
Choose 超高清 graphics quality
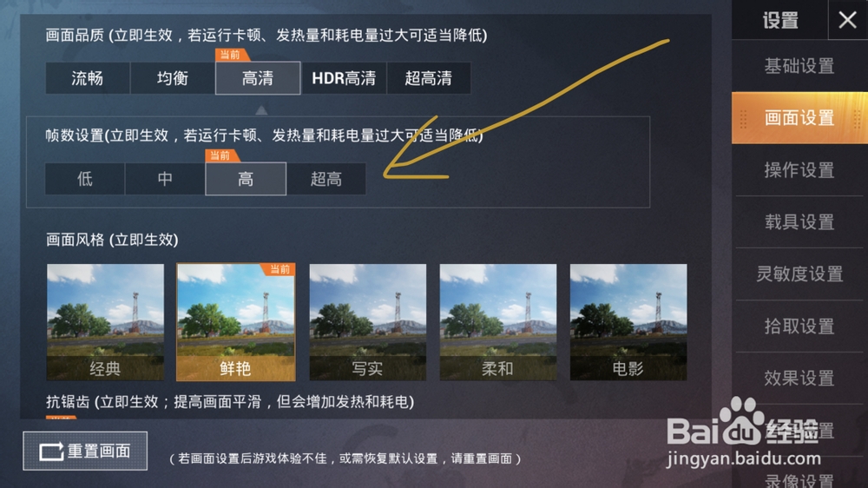pyautogui.click(x=429, y=78)
